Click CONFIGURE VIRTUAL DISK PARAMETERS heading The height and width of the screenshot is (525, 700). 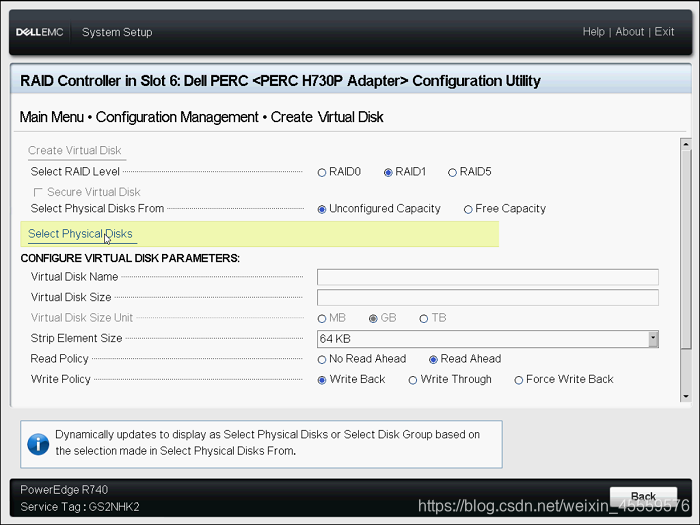[x=130, y=258]
